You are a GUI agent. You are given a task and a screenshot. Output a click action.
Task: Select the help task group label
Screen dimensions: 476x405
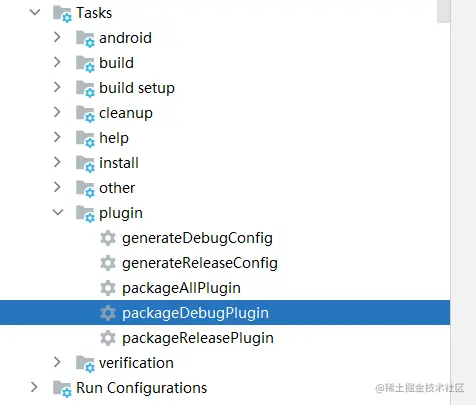click(x=114, y=138)
